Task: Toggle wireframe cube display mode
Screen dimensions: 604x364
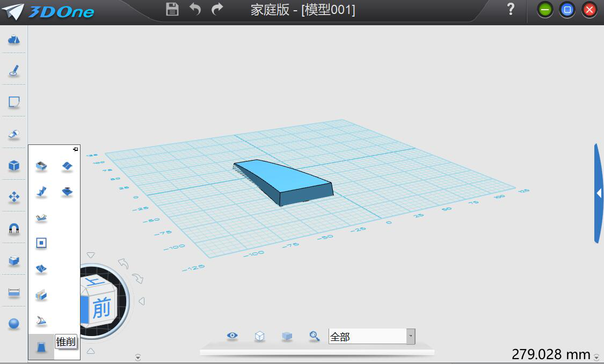Action: tap(259, 336)
